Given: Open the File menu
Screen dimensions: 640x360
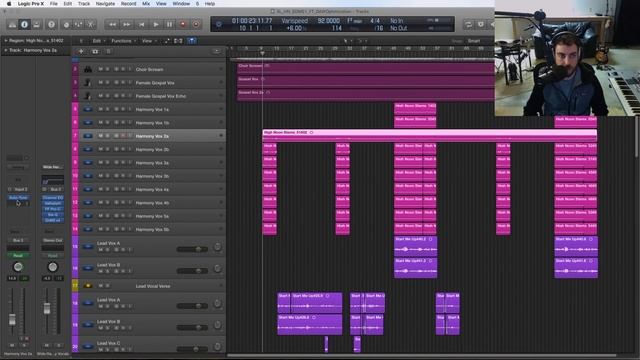Looking at the screenshot, I should (53, 4).
